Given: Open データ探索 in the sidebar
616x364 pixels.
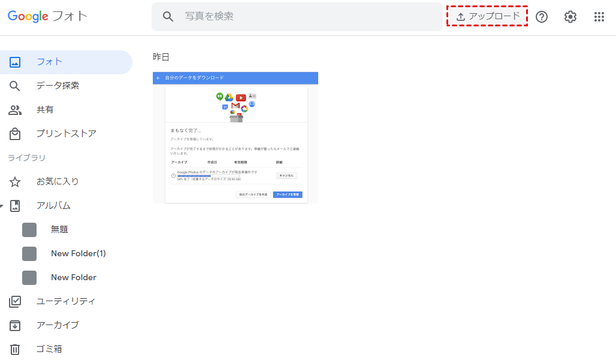Looking at the screenshot, I should pos(58,86).
